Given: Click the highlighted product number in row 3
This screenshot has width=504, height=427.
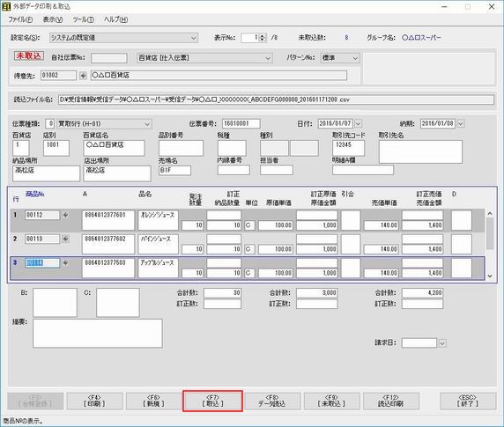Looking at the screenshot, I should click(x=42, y=262).
